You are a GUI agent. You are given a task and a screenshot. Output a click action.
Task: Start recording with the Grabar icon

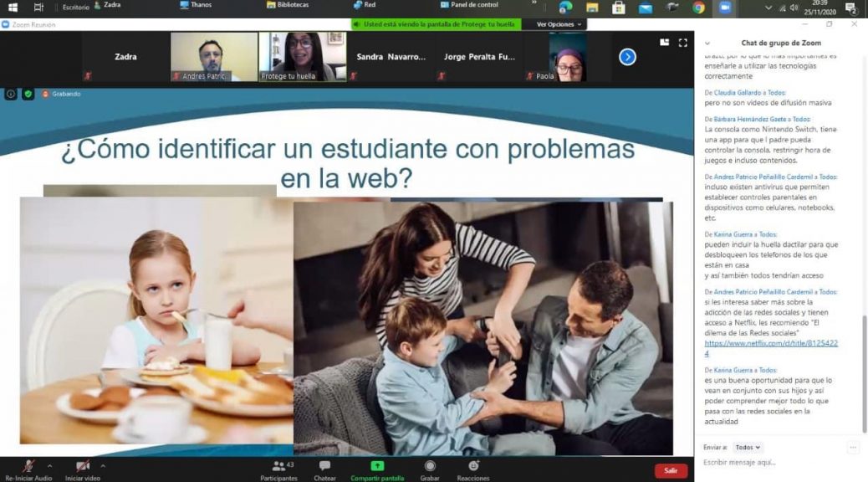[x=430, y=466]
